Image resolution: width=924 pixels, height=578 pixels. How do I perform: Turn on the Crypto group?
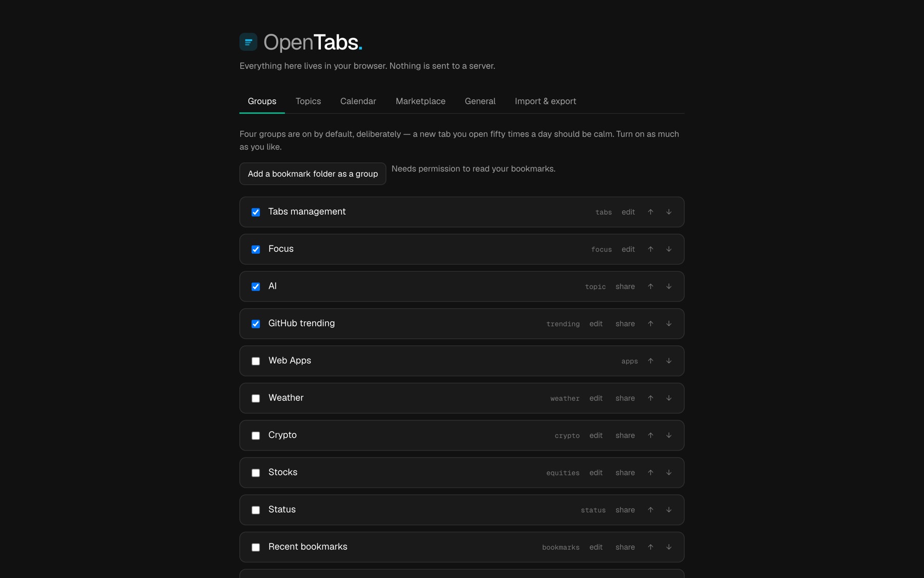[256, 436]
